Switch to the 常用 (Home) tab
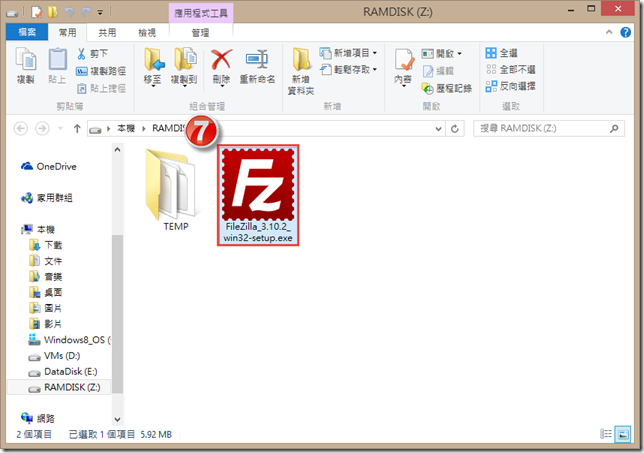The image size is (644, 453). pyautogui.click(x=67, y=32)
